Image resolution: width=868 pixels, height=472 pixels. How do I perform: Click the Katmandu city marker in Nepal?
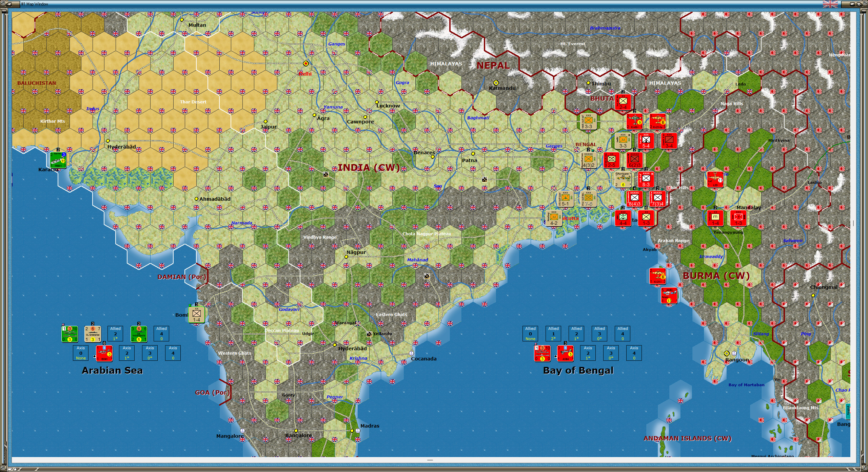[496, 83]
